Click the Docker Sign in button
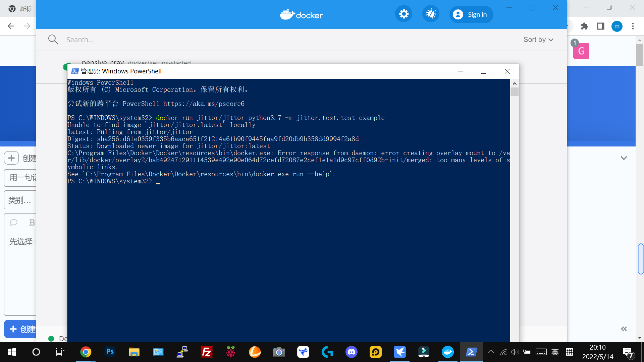This screenshot has height=362, width=644. (471, 15)
